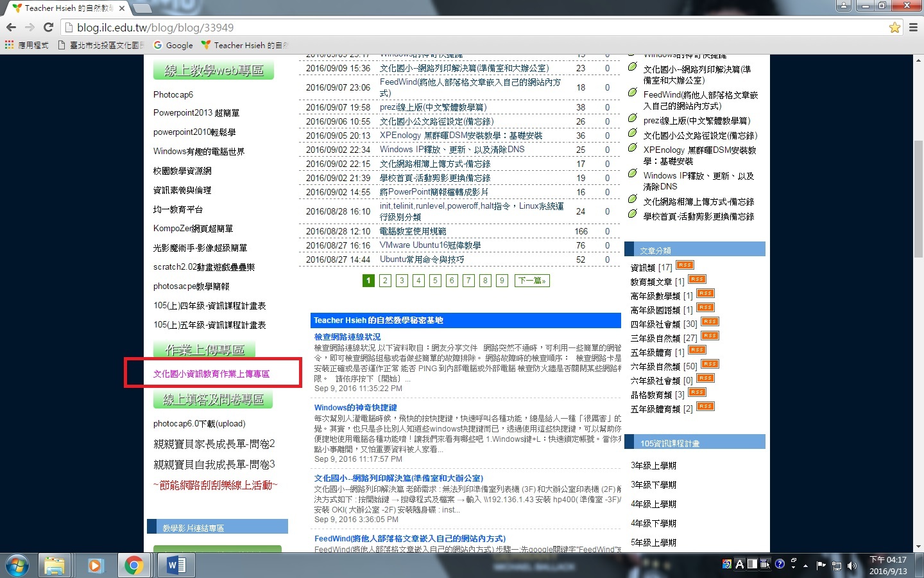The width and height of the screenshot is (924, 578).
Task: Go to page 3 of article list
Action: [402, 281]
